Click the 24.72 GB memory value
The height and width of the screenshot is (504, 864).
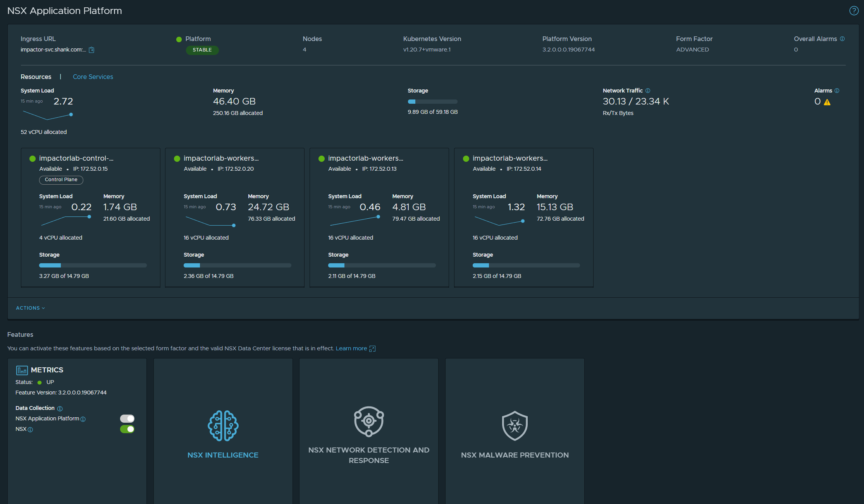pyautogui.click(x=268, y=207)
